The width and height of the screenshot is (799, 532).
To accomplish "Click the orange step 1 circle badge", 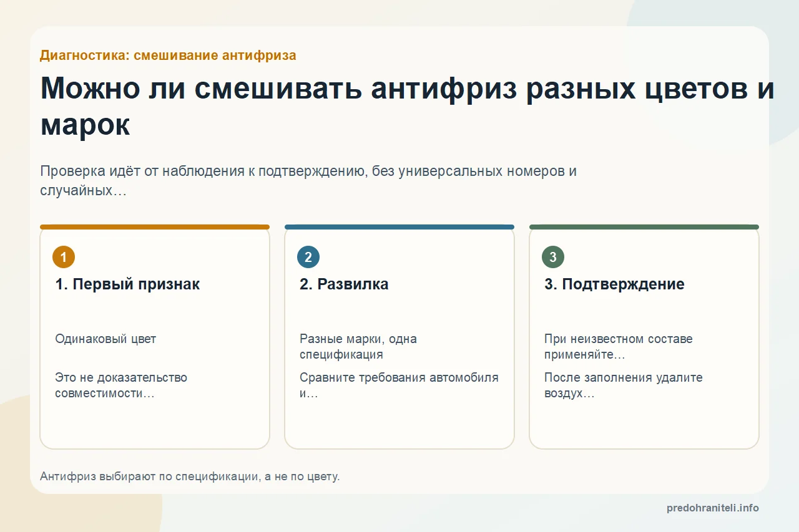I will click(64, 257).
